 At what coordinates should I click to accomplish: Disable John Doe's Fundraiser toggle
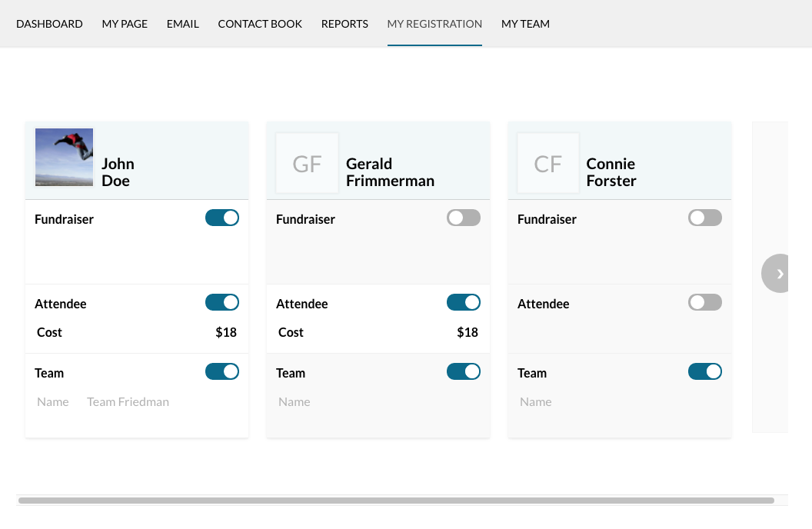click(x=222, y=218)
